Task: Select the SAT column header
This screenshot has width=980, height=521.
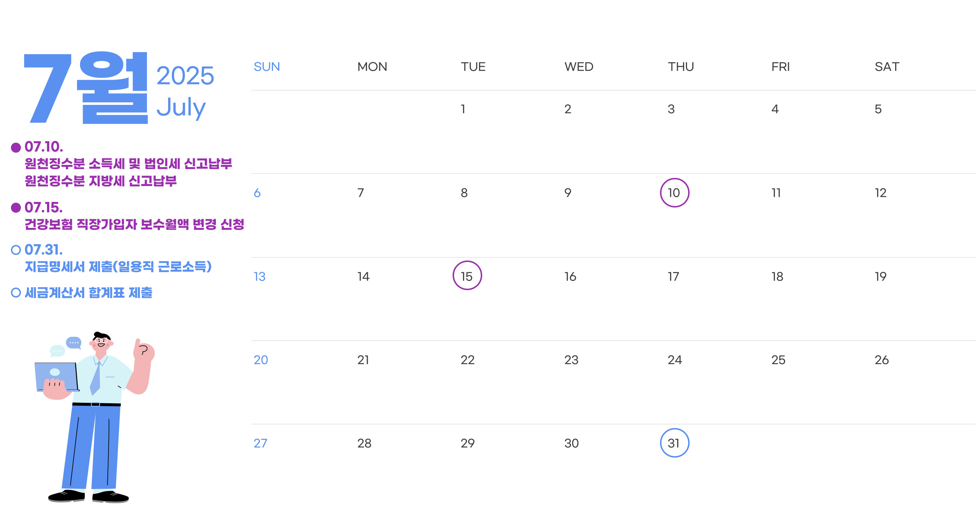Action: [887, 67]
